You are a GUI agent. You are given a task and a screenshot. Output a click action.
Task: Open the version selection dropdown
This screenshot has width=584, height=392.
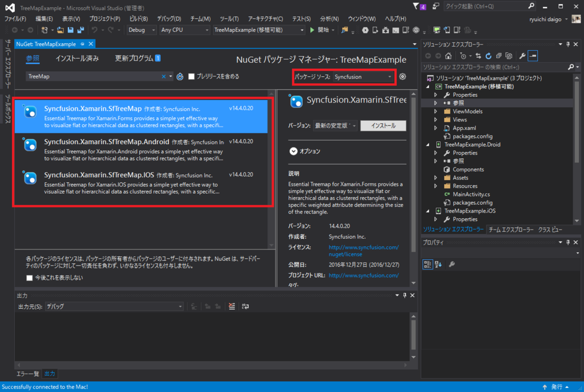(x=335, y=126)
